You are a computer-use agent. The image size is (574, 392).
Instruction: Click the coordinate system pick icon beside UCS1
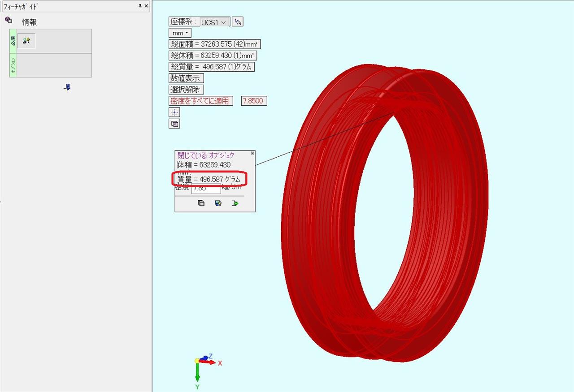pyautogui.click(x=238, y=22)
